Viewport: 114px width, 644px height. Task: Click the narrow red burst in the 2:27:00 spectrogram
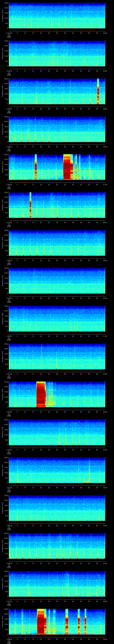click(30, 205)
